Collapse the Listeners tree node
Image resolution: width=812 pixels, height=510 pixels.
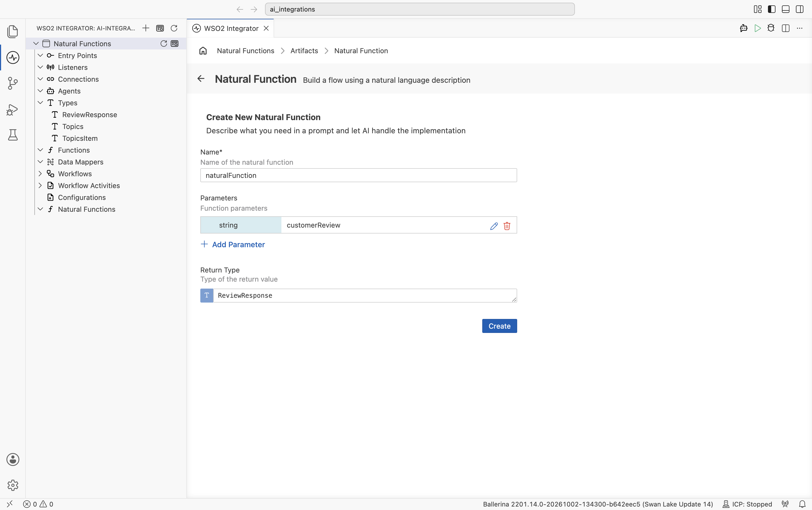tap(40, 67)
